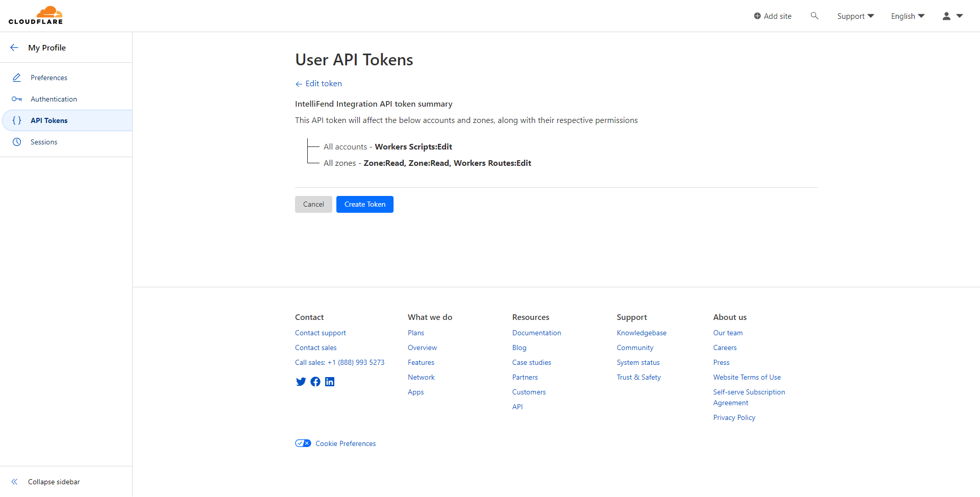Open the Self-serve Subscription Agreement link

(x=749, y=397)
